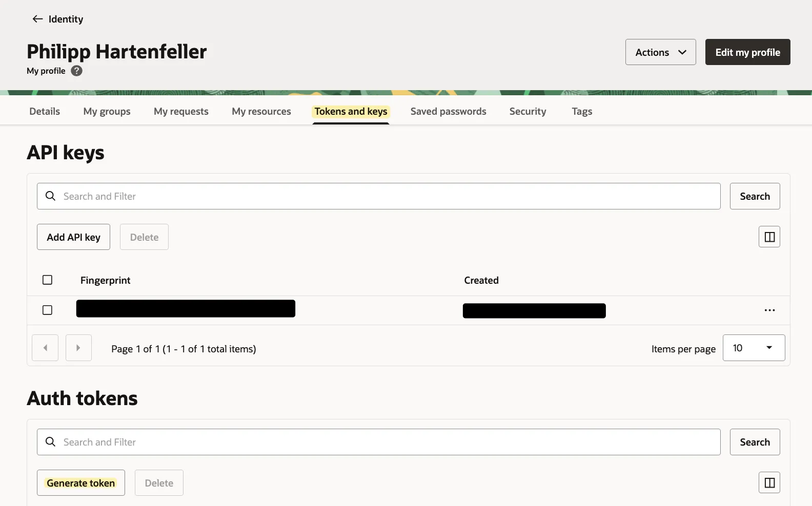Check the API key row checkbox
The image size is (812, 506).
(x=47, y=310)
